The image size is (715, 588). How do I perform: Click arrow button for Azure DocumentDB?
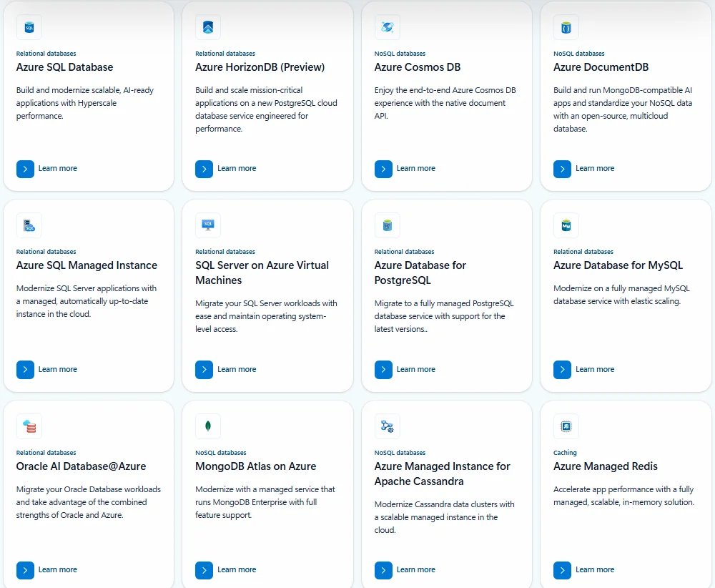[x=562, y=169]
